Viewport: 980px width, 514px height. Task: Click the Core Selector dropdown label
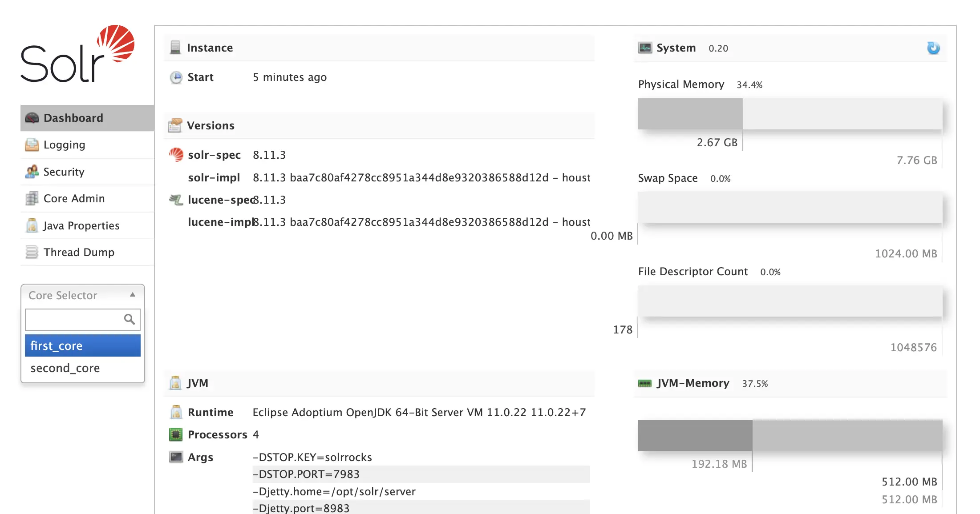click(x=63, y=295)
